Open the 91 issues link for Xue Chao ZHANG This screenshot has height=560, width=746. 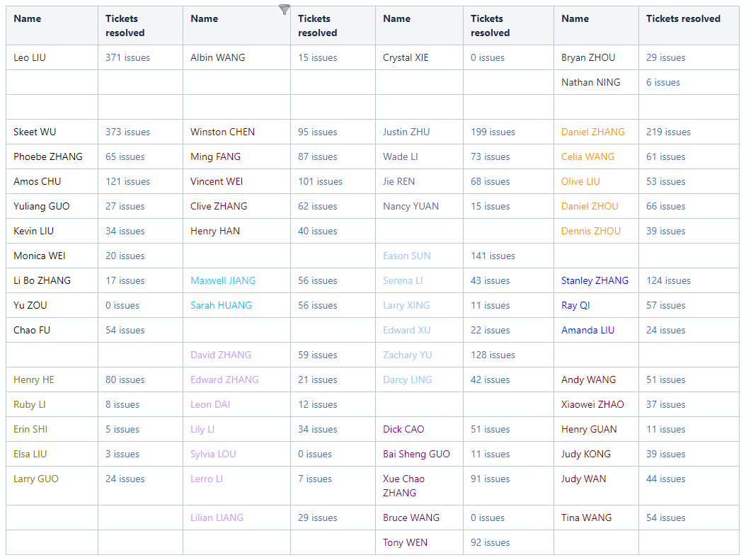490,478
